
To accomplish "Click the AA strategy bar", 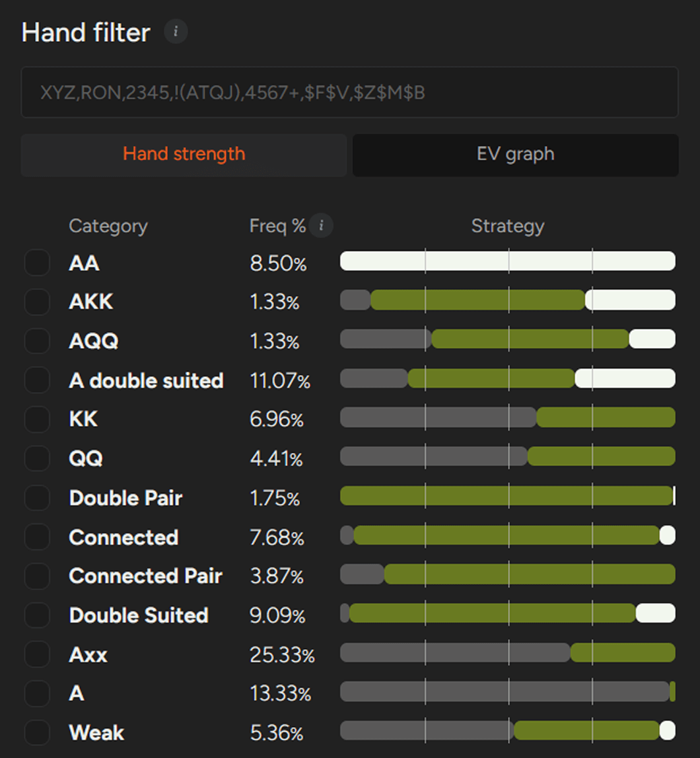I will pos(507,261).
